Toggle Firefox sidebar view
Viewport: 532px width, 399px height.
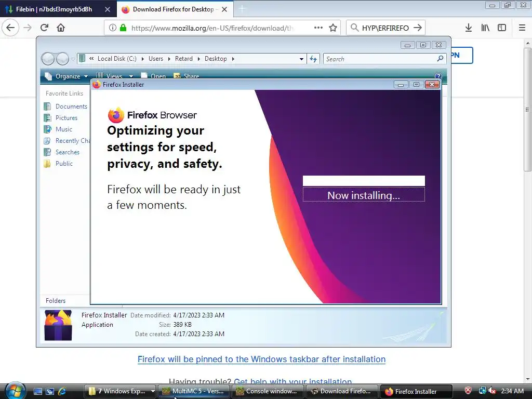pos(502,28)
